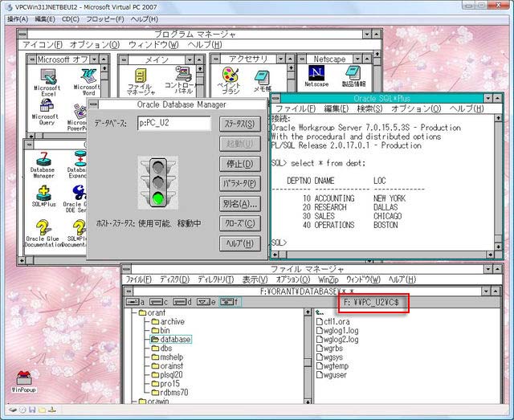Select the wglog2.log file

(337, 340)
